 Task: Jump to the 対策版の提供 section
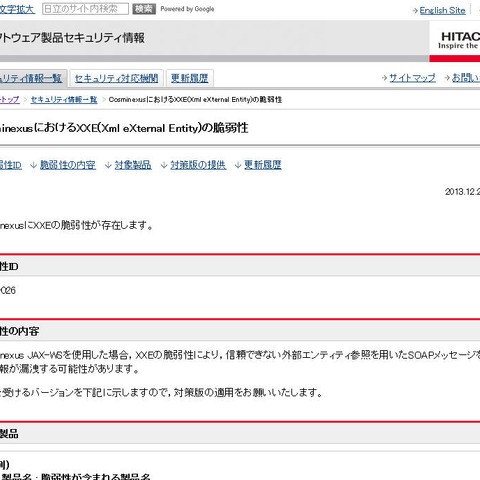pyautogui.click(x=198, y=165)
